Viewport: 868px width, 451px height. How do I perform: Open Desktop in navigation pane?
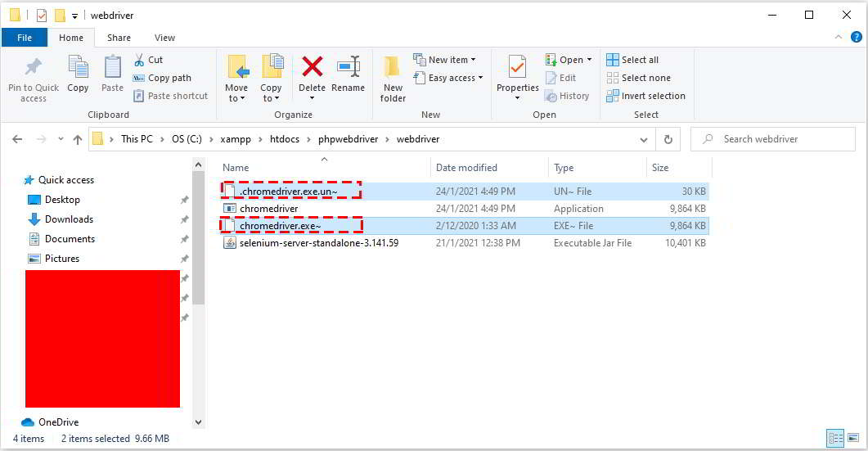tap(54, 200)
